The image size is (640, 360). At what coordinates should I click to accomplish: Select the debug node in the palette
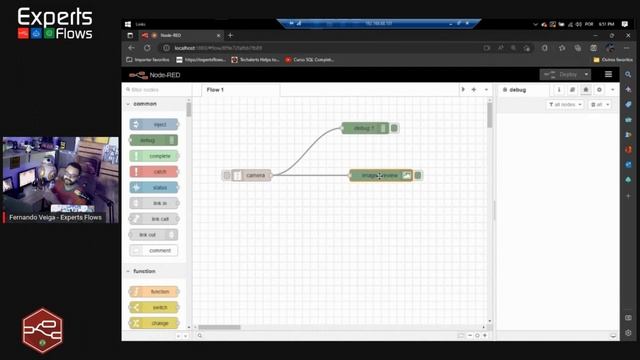coord(154,140)
